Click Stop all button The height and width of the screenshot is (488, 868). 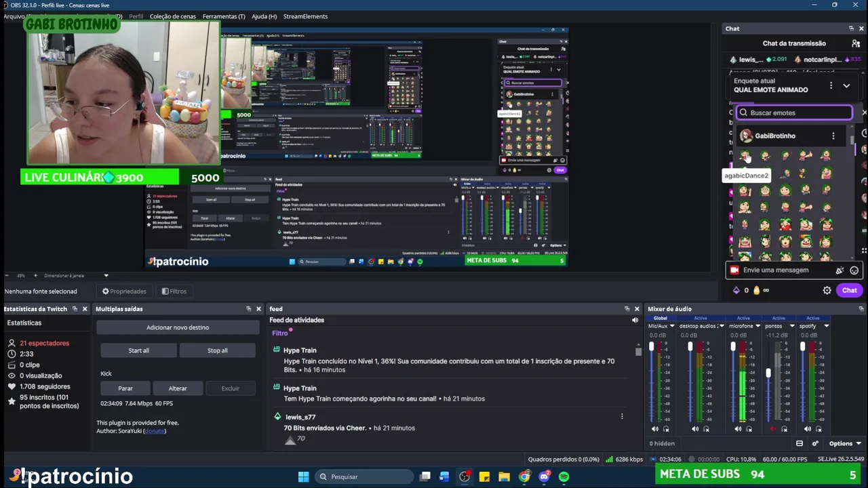tap(217, 350)
